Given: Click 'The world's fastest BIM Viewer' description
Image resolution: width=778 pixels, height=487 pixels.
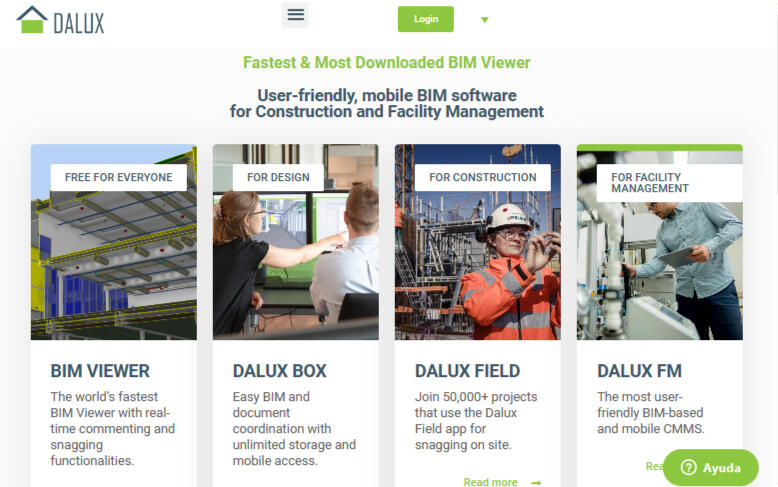Looking at the screenshot, I should (113, 428).
